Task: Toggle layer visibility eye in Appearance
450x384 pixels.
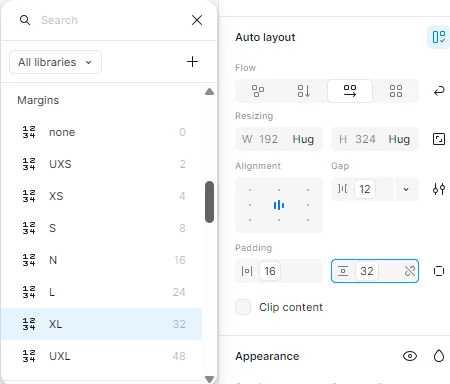Action: point(410,356)
